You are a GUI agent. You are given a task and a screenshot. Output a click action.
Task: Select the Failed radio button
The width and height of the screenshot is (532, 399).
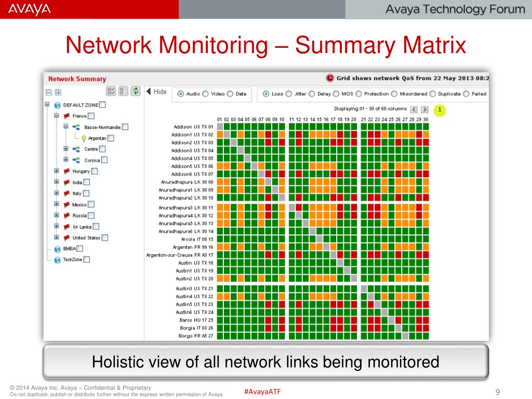466,94
